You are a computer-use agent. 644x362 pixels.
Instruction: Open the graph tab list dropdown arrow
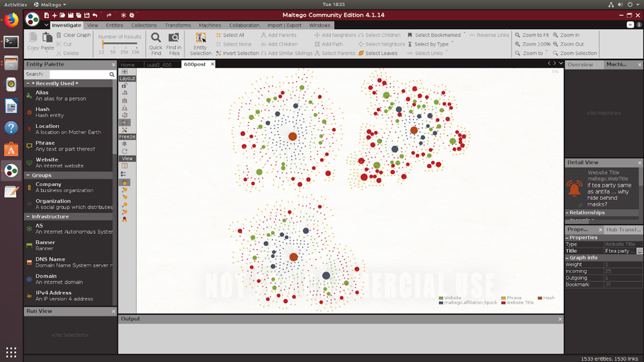561,64
